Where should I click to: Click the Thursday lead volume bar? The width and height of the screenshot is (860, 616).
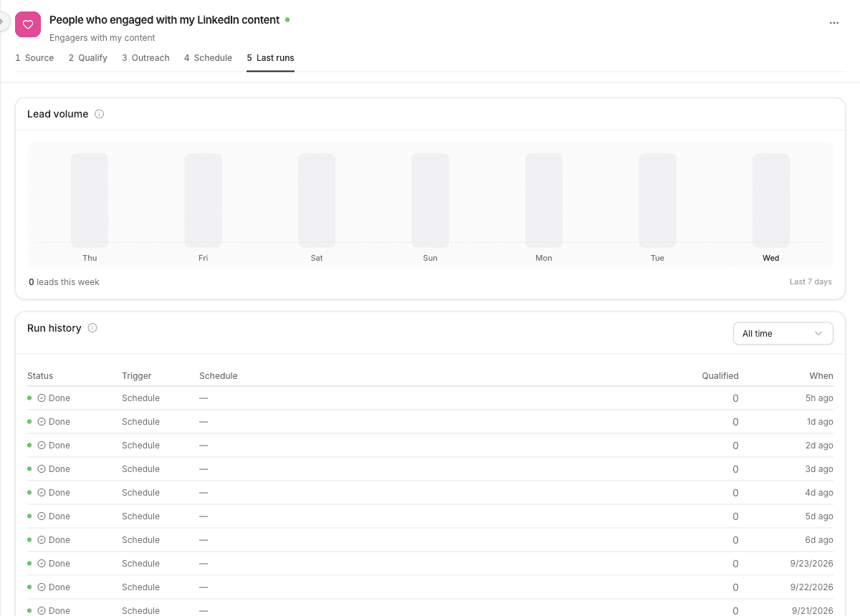pos(90,201)
